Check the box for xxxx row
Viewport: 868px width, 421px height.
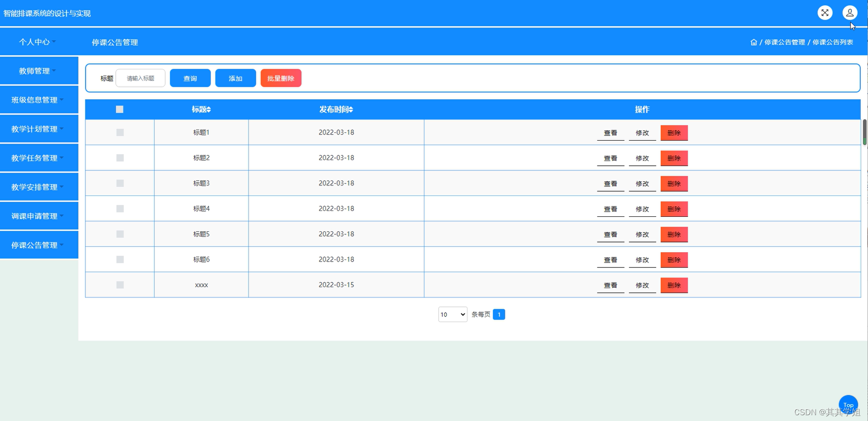[x=120, y=285]
